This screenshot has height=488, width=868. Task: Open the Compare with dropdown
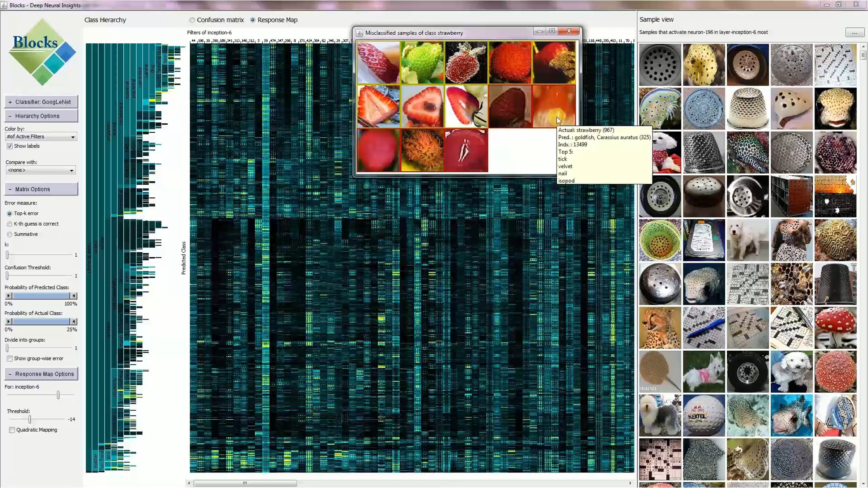pos(41,170)
